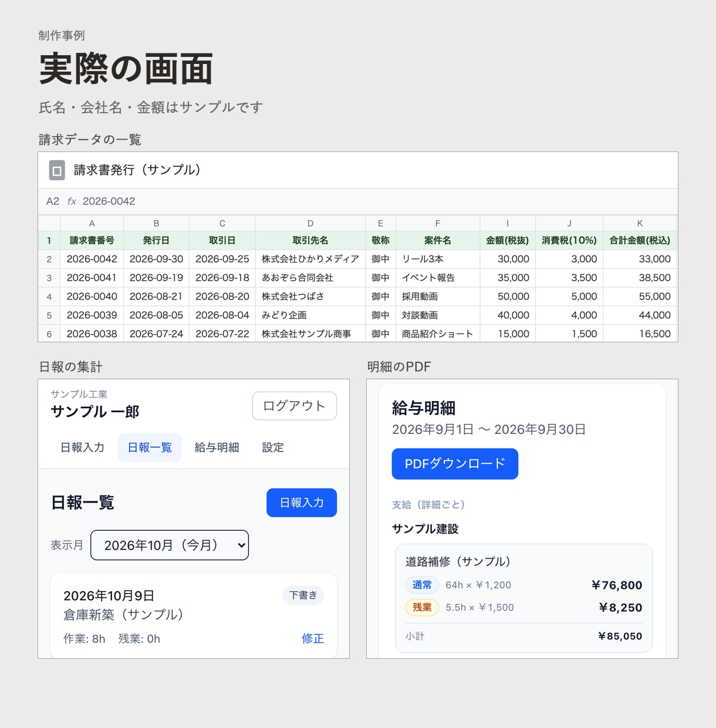Click transaction date cell 2026-08-20
The image size is (716, 728).
[222, 296]
